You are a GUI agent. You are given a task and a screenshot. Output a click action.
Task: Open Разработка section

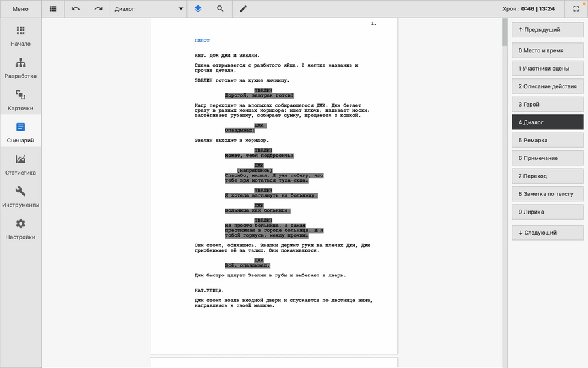[21, 68]
